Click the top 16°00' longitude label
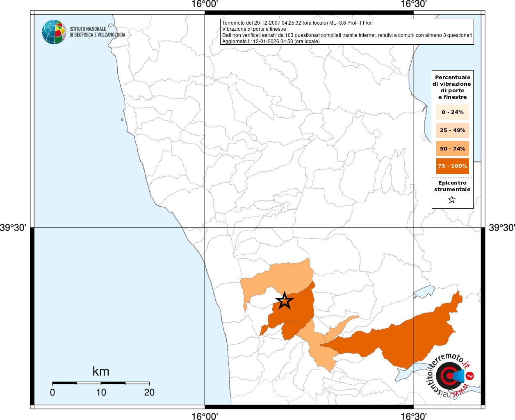Screen dimensions: 515x420 pos(205,5)
